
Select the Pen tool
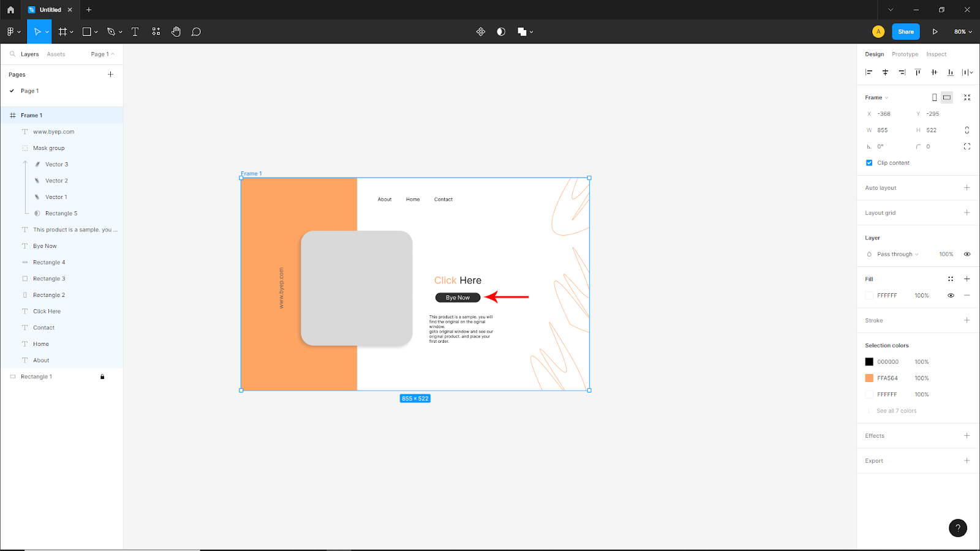[x=111, y=32]
